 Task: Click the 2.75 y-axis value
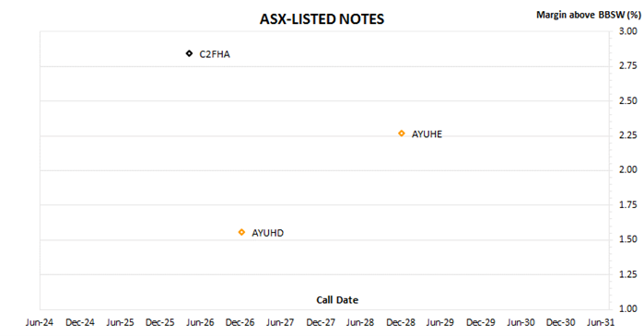coord(628,65)
